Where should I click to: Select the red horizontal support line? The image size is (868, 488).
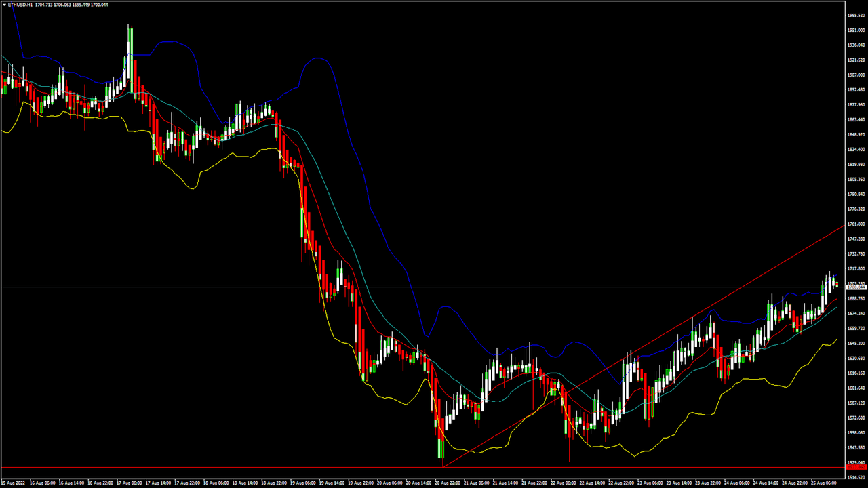[423, 467]
